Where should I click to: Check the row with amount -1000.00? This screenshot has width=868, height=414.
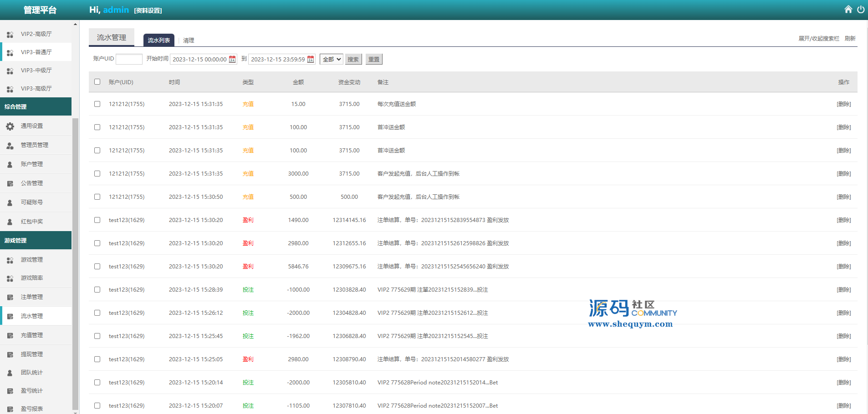(x=97, y=289)
